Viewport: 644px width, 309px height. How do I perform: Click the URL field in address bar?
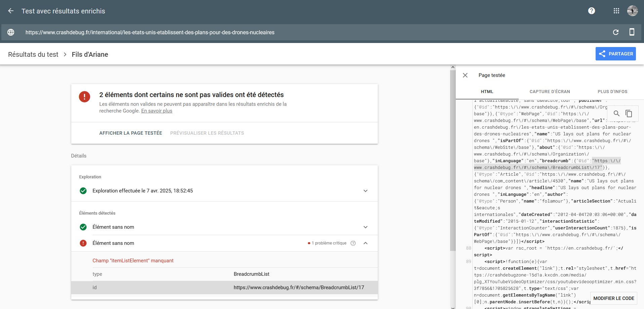pos(150,33)
